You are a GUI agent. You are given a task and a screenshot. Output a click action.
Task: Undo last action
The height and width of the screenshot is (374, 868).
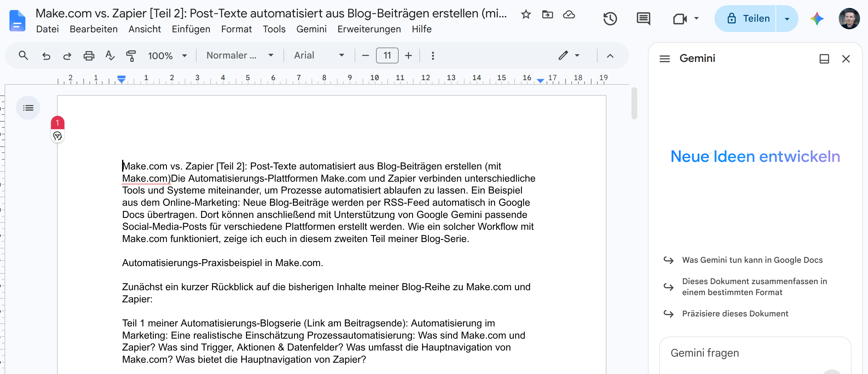click(46, 55)
